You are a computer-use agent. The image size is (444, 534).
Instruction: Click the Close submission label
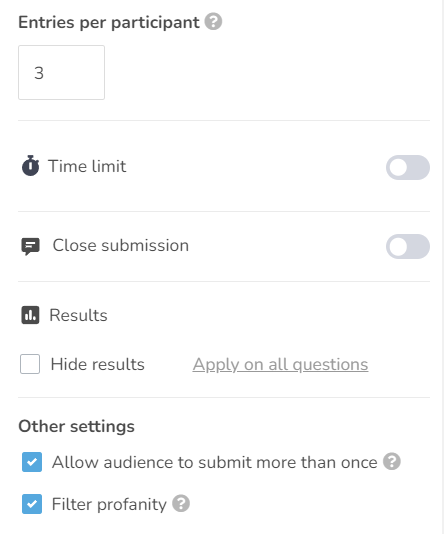[x=121, y=245]
